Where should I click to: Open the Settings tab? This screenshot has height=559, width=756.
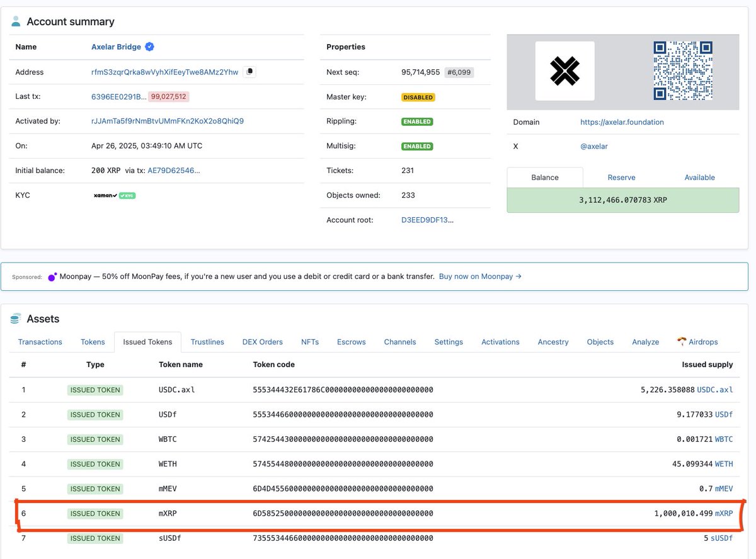(x=449, y=342)
